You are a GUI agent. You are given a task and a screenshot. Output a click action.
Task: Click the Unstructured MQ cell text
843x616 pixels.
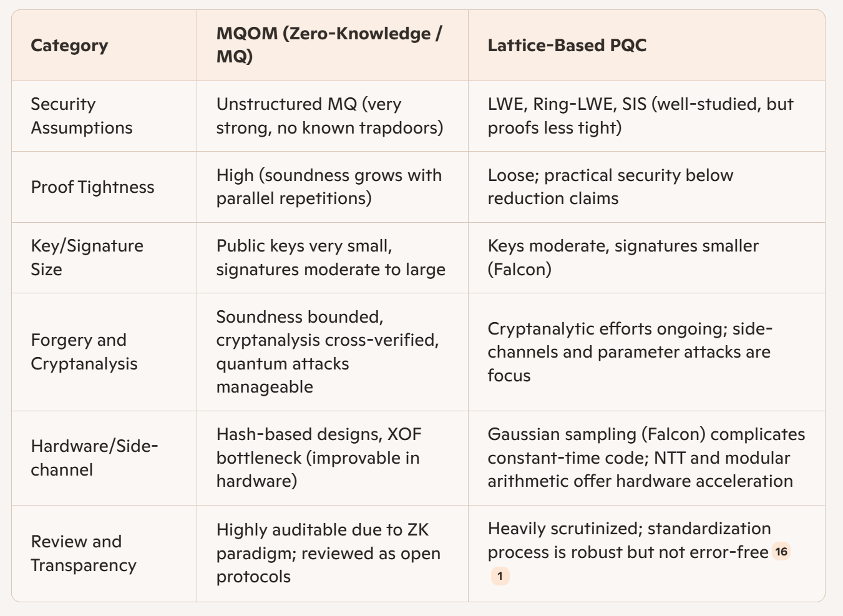click(329, 116)
